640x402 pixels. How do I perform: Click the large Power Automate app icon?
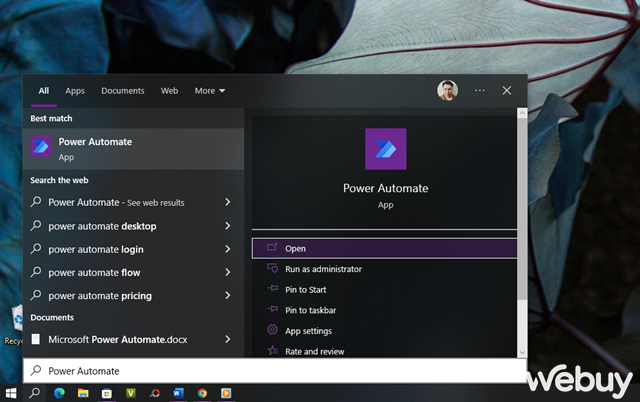pyautogui.click(x=385, y=149)
